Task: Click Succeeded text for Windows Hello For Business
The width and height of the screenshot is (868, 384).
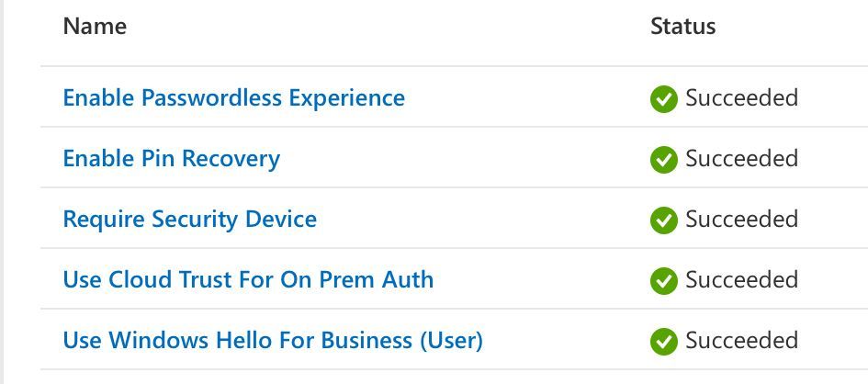Action: coord(742,340)
